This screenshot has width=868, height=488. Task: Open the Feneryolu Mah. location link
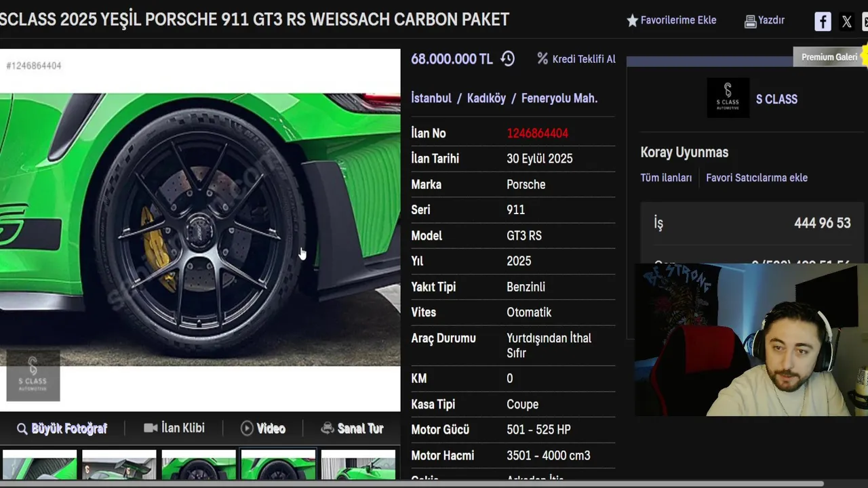pos(559,98)
